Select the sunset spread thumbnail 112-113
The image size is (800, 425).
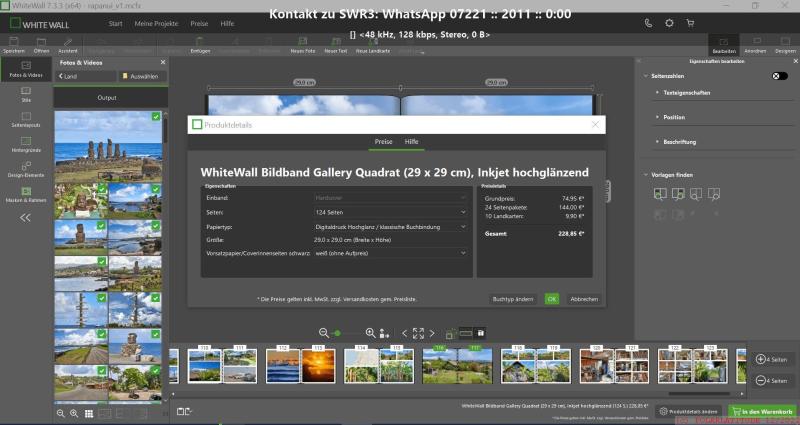[301, 364]
